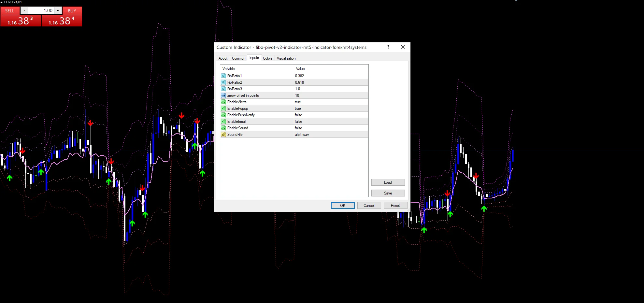Toggle the EnableAlerts value true
Image resolution: width=644 pixels, height=303 pixels.
[331, 102]
